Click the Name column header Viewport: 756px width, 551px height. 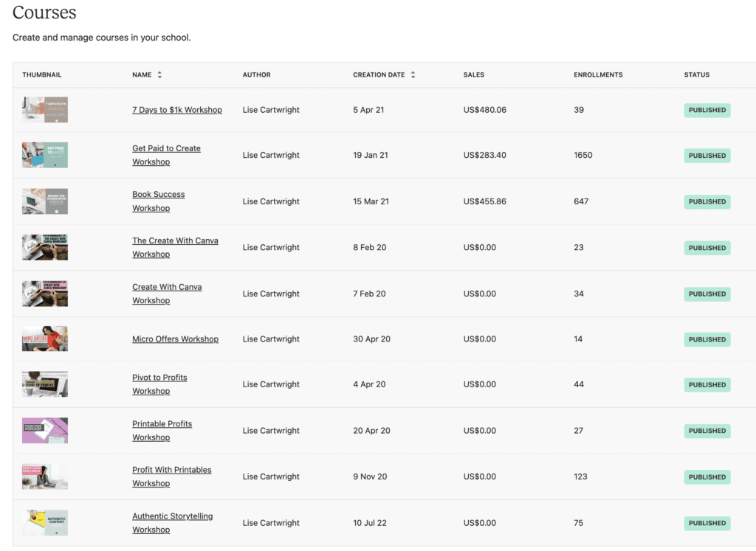pyautogui.click(x=141, y=74)
